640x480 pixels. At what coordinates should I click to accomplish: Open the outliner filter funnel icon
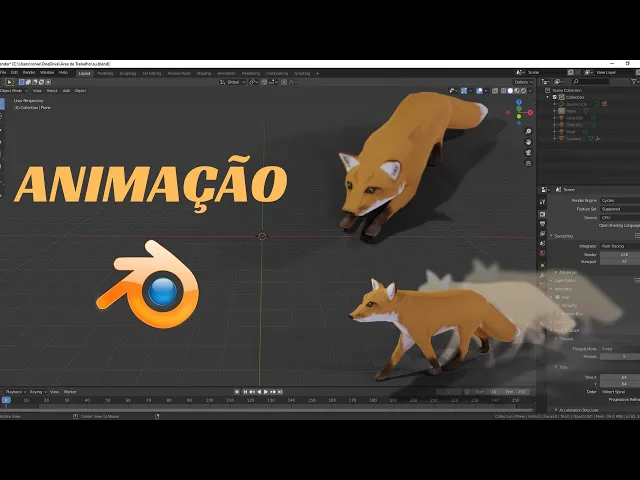[x=634, y=82]
